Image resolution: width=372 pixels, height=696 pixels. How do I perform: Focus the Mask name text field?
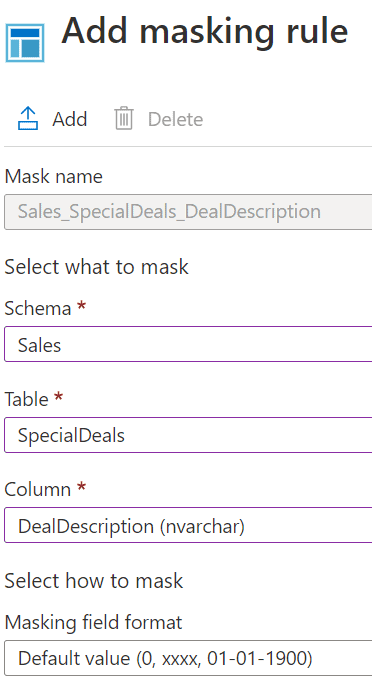(188, 212)
